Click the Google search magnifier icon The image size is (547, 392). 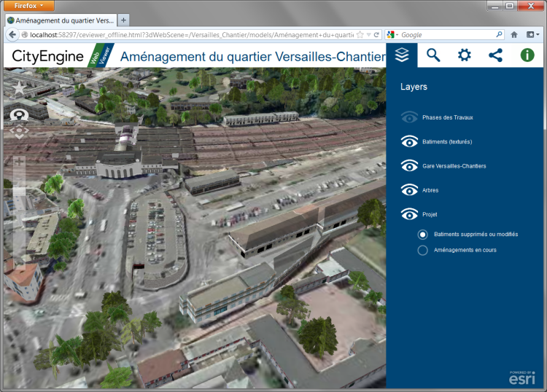tap(499, 34)
